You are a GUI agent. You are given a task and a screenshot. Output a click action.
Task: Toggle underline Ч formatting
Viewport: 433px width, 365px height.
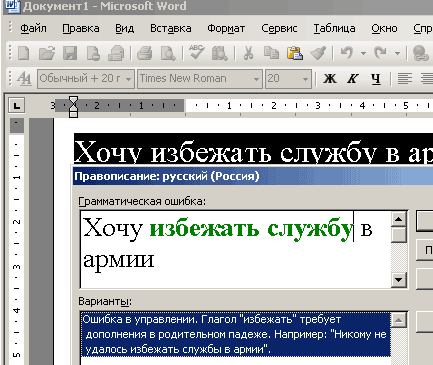pos(376,79)
